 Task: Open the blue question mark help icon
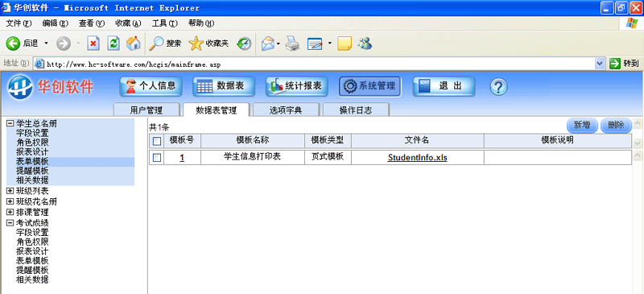pyautogui.click(x=498, y=87)
